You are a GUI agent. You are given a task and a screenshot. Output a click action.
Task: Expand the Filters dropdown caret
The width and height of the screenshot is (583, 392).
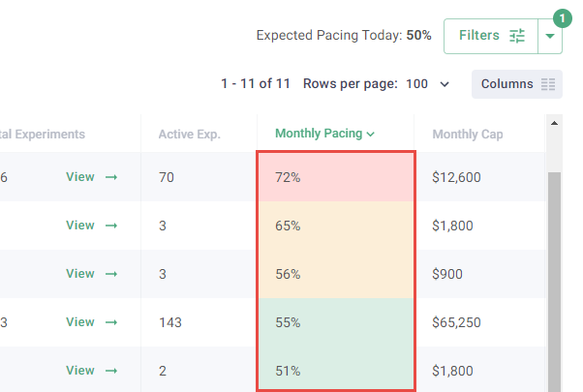(550, 36)
